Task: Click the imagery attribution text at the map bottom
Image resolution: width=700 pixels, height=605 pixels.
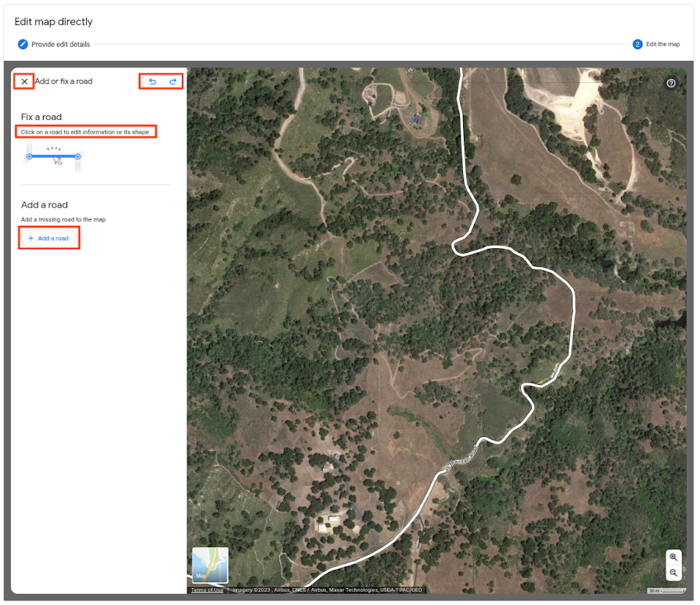Action: click(x=327, y=590)
